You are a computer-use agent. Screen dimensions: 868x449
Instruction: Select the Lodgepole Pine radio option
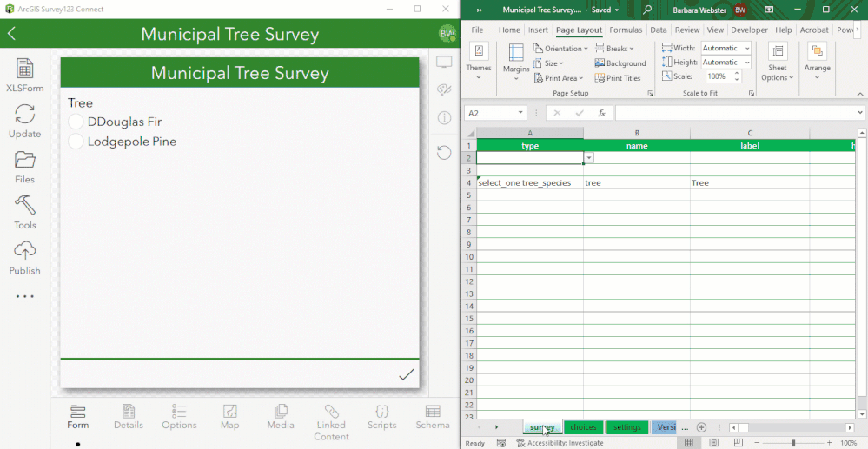click(x=76, y=142)
